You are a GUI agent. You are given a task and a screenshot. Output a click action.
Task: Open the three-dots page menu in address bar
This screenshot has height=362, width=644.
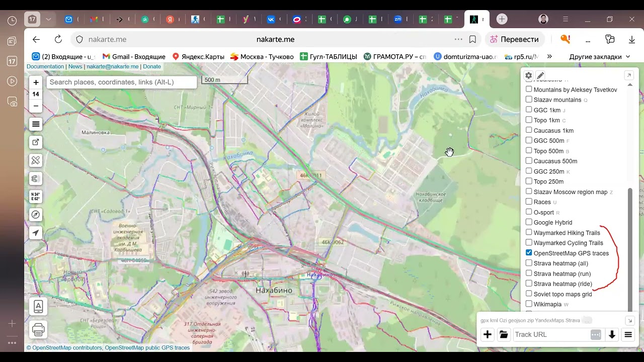click(458, 39)
